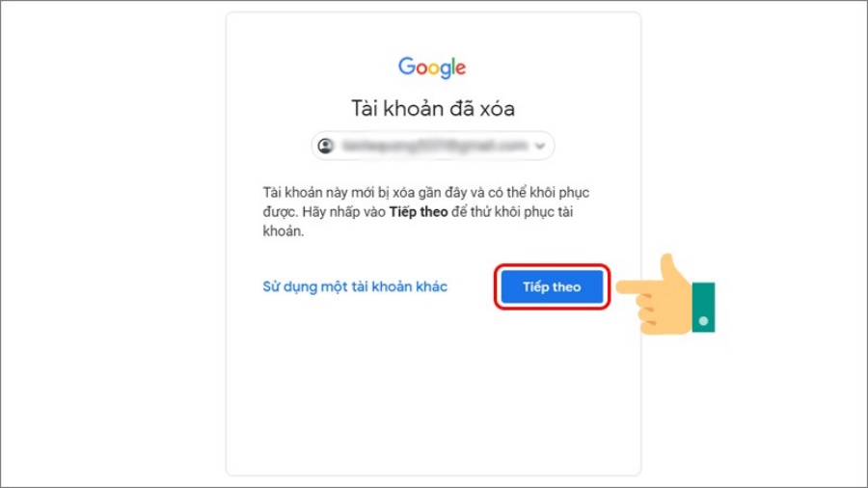868x488 pixels.
Task: Click the heading Tài khoản đã xóa
Action: click(x=433, y=108)
